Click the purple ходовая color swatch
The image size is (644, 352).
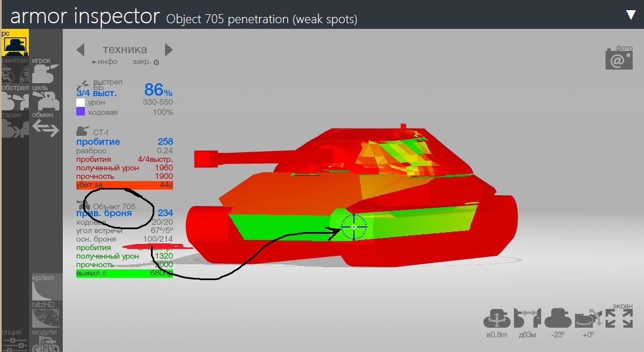click(80, 111)
